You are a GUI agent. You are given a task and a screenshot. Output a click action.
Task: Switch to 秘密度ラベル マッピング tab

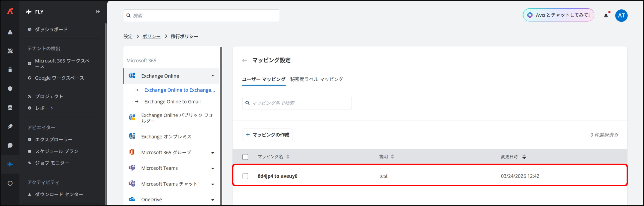(x=316, y=79)
